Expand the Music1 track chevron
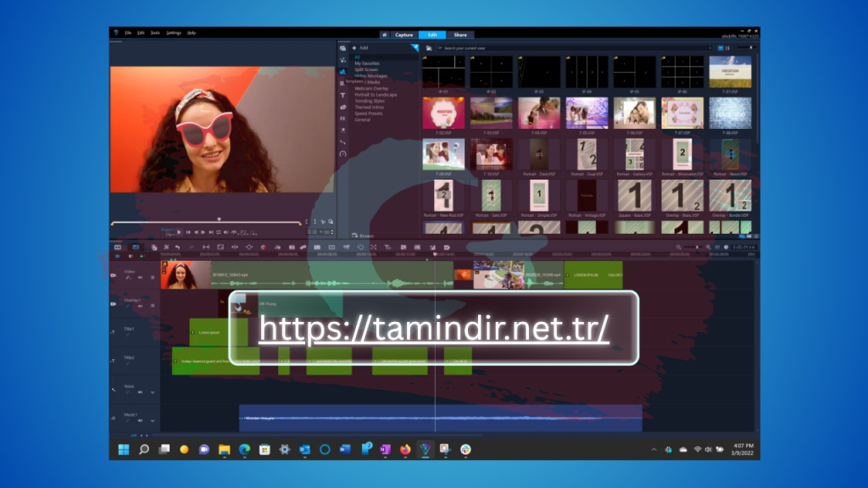The image size is (868, 488). coord(153,420)
